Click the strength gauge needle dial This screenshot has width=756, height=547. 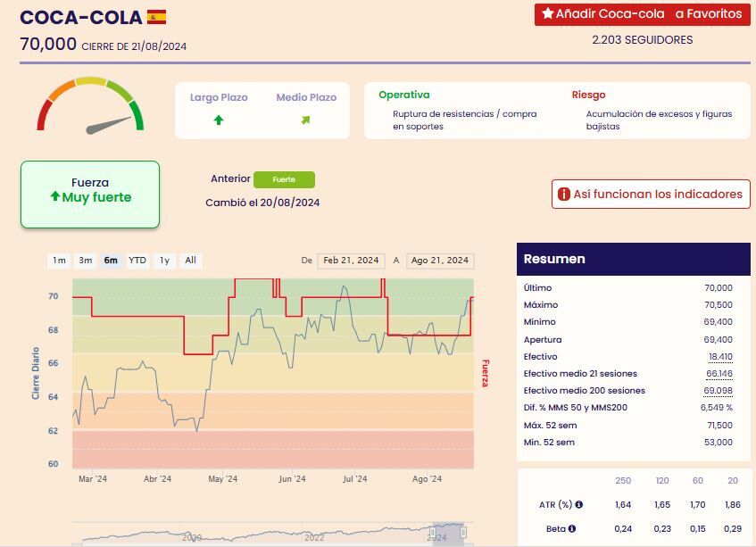click(91, 104)
